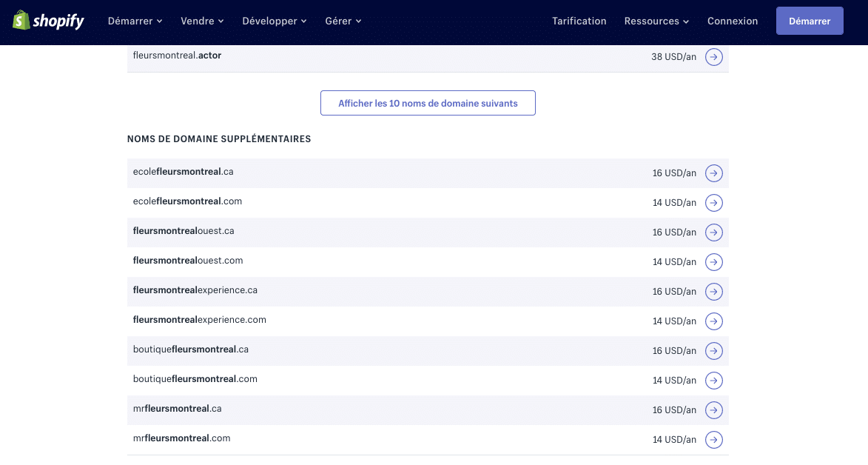Click arrow for boutiquefleursmontreal.com
This screenshot has width=868, height=465.
(713, 381)
